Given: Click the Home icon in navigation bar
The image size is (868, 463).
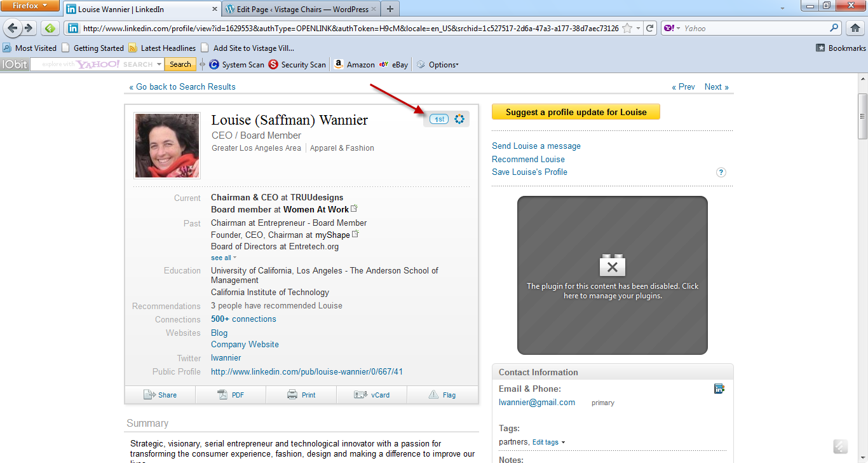Looking at the screenshot, I should point(854,28).
